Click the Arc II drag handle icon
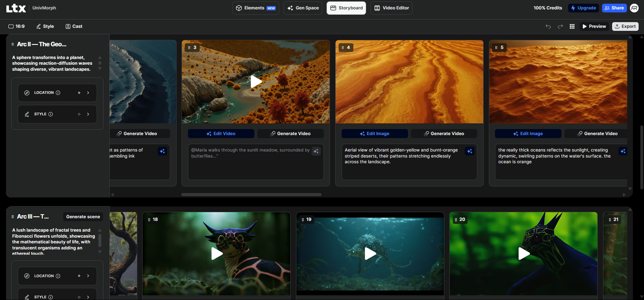 tap(13, 44)
